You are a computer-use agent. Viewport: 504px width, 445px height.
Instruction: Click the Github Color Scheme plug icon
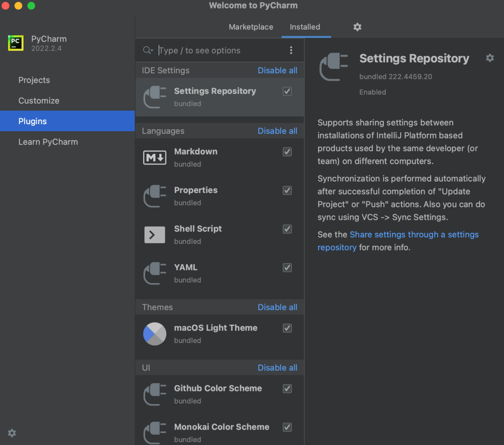point(155,394)
